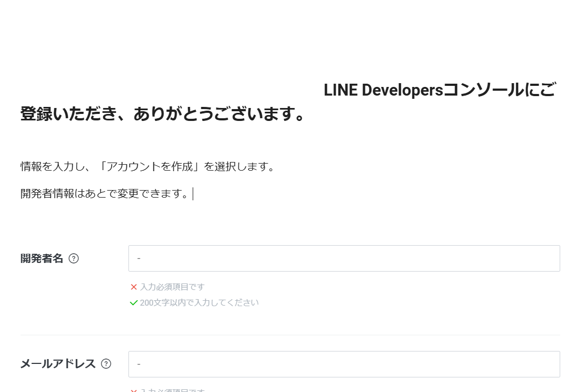
Task: Click 入力必須項目です message under 開発者名 field
Action: [x=172, y=287]
